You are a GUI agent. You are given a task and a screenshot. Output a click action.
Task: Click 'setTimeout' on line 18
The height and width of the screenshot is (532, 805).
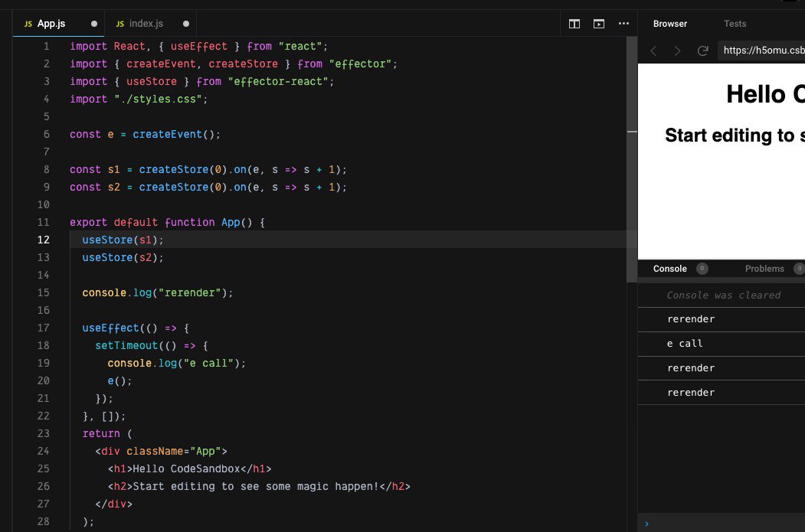pos(126,345)
